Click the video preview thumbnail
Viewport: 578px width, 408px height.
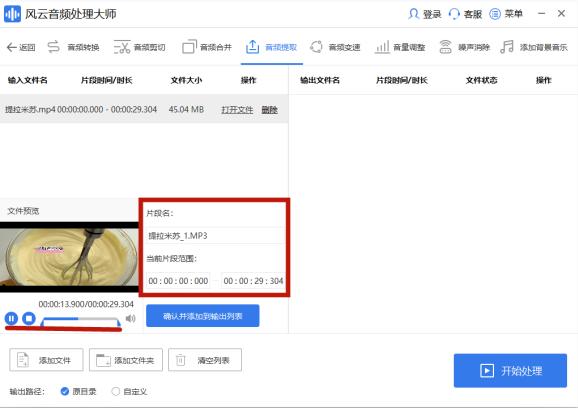[69, 257]
